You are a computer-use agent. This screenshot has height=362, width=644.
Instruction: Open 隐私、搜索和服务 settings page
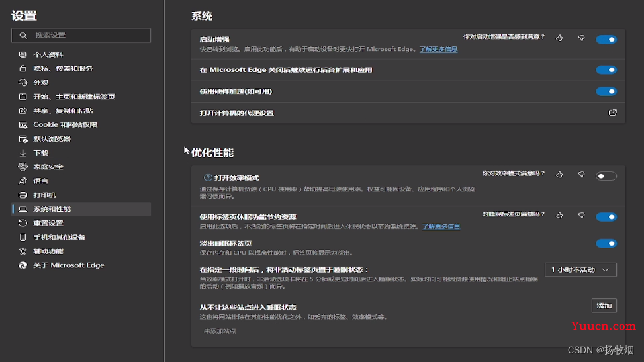[x=81, y=68]
